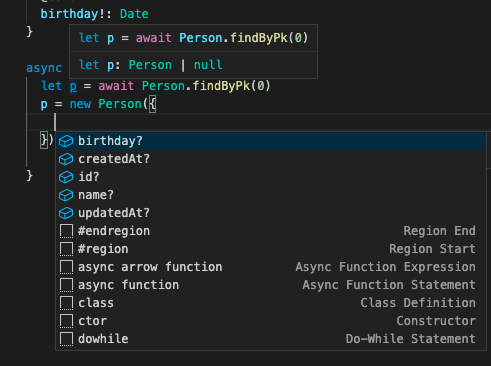Viewport: 491px width, 366px height.
Task: Click the 'Date' type annotation
Action: coord(134,14)
